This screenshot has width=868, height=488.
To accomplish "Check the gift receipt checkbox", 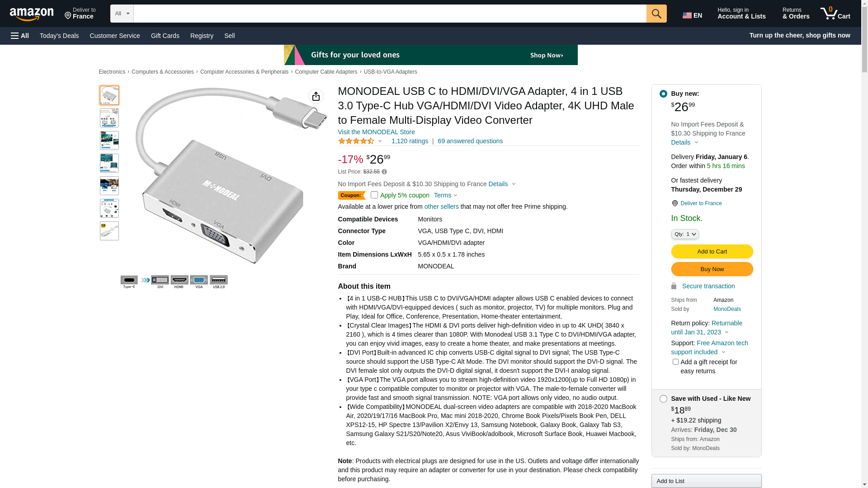I will click(x=675, y=362).
